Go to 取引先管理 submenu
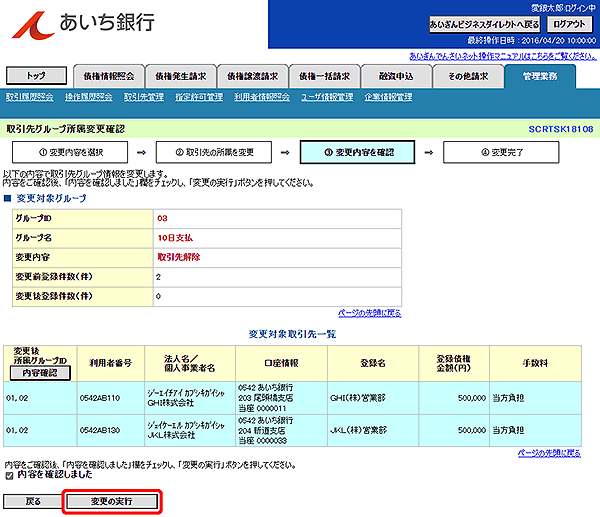The image size is (600, 517). pos(144,97)
